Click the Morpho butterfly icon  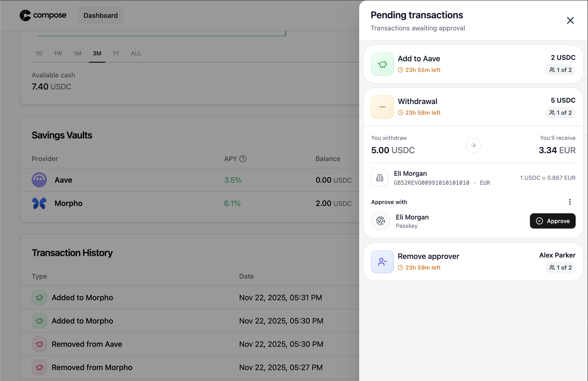tap(39, 203)
